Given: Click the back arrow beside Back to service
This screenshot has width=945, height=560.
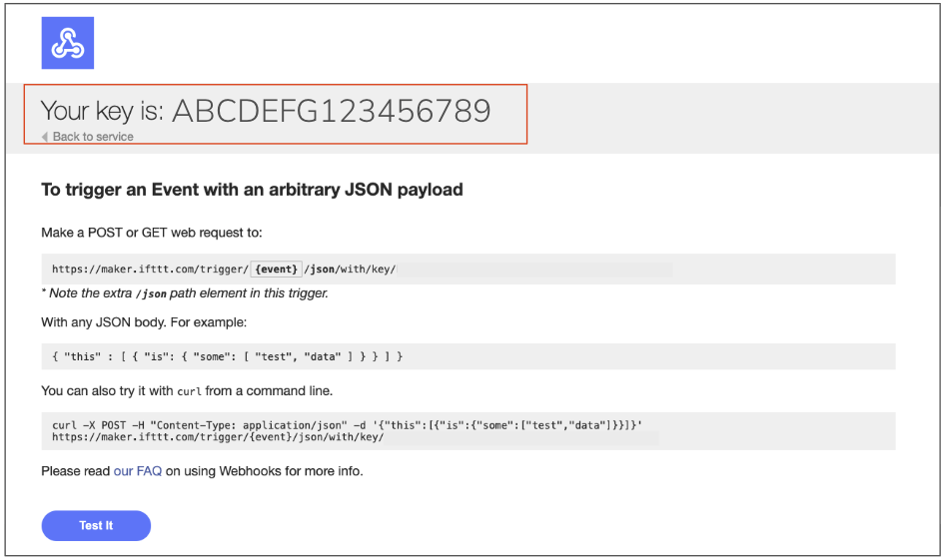Looking at the screenshot, I should [45, 137].
